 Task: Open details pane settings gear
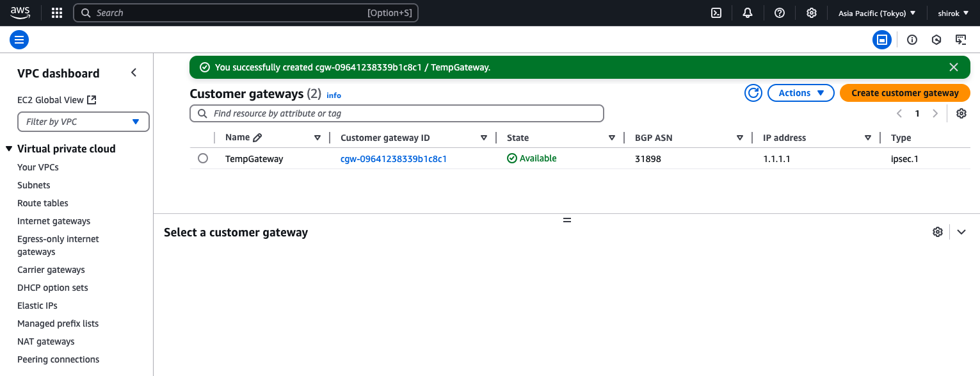pos(938,232)
